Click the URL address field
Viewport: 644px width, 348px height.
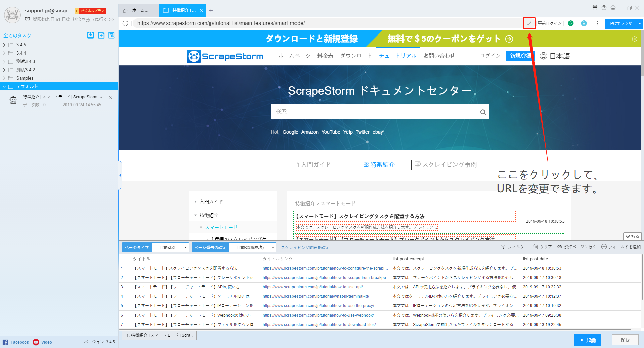point(327,23)
